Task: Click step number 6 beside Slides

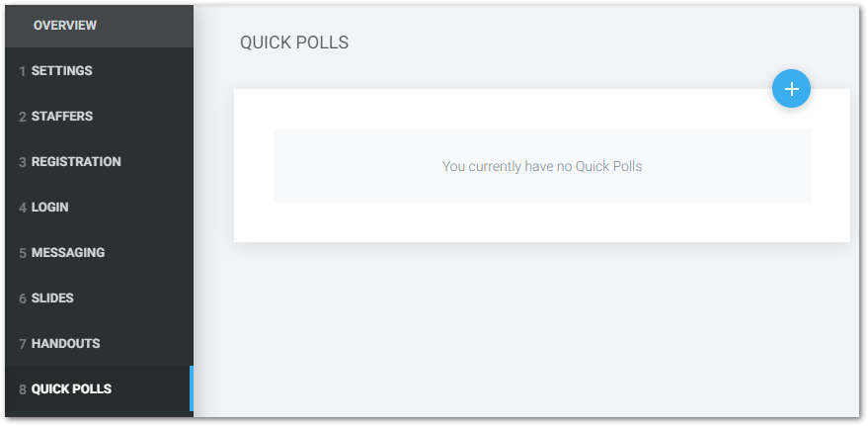Action: pos(22,298)
